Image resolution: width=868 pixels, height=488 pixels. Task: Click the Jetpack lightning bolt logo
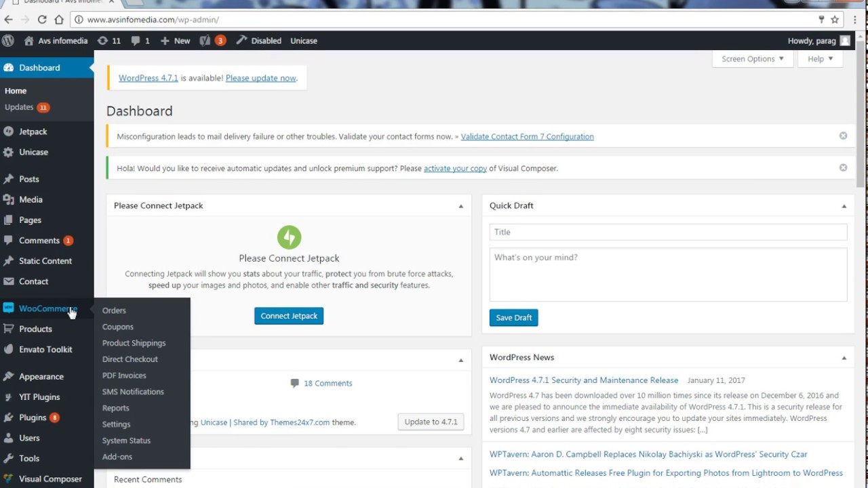point(289,237)
